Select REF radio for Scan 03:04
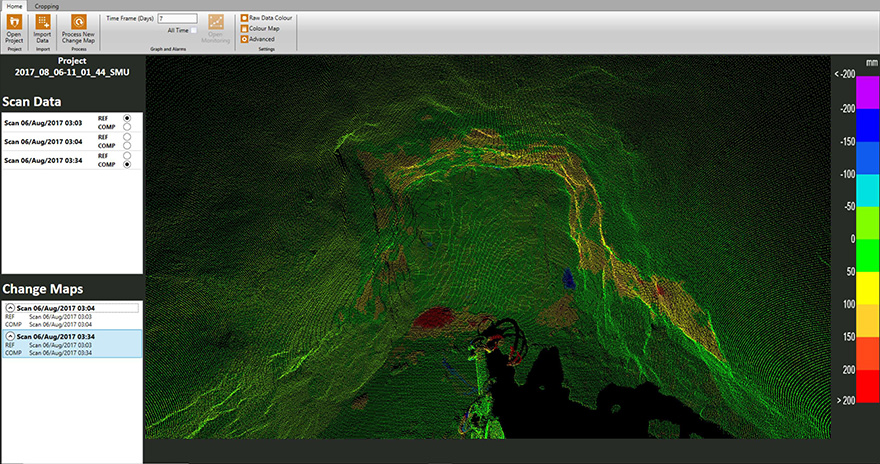 click(x=127, y=137)
